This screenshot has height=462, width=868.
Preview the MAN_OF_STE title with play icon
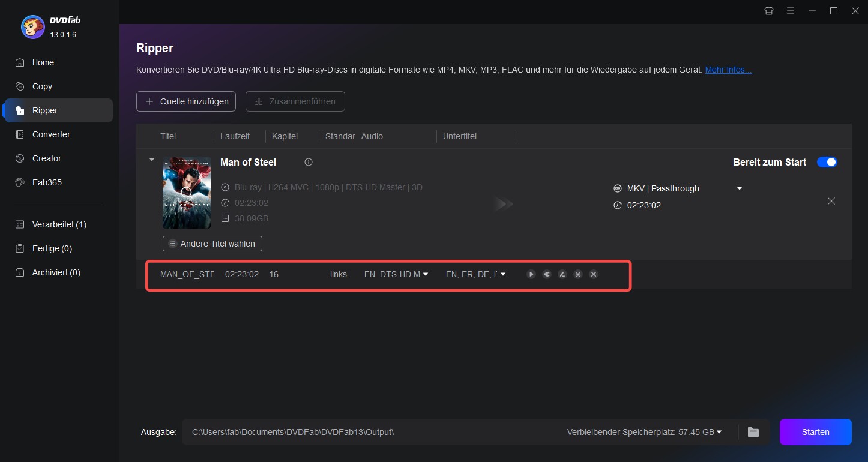point(531,274)
